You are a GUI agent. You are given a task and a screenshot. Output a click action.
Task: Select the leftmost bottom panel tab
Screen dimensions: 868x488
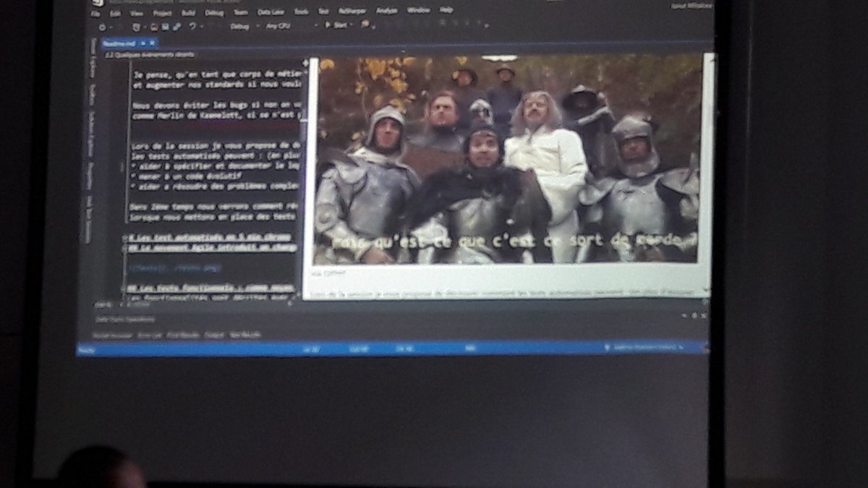113,335
